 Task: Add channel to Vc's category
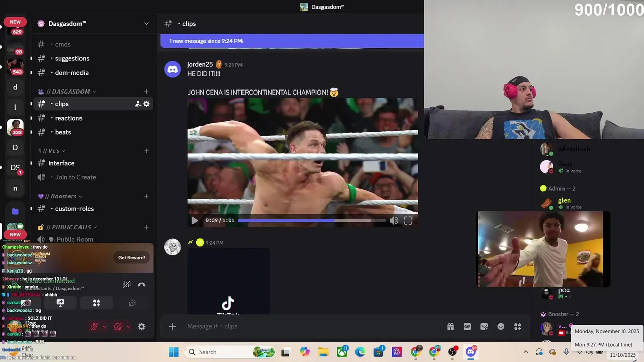tap(146, 151)
